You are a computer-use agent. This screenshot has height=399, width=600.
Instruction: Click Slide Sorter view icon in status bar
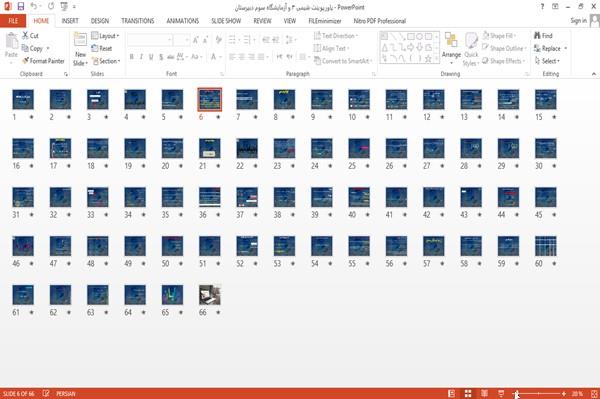point(468,393)
